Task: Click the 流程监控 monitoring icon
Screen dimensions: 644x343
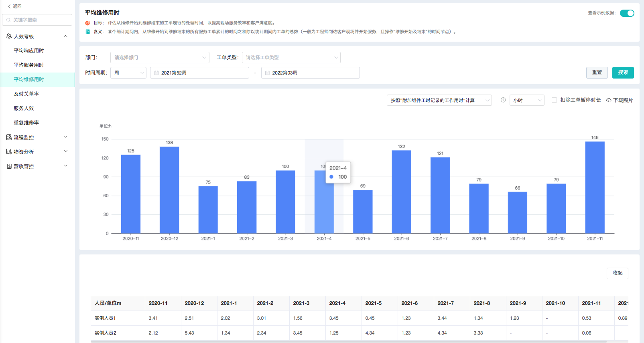Action: pos(9,137)
